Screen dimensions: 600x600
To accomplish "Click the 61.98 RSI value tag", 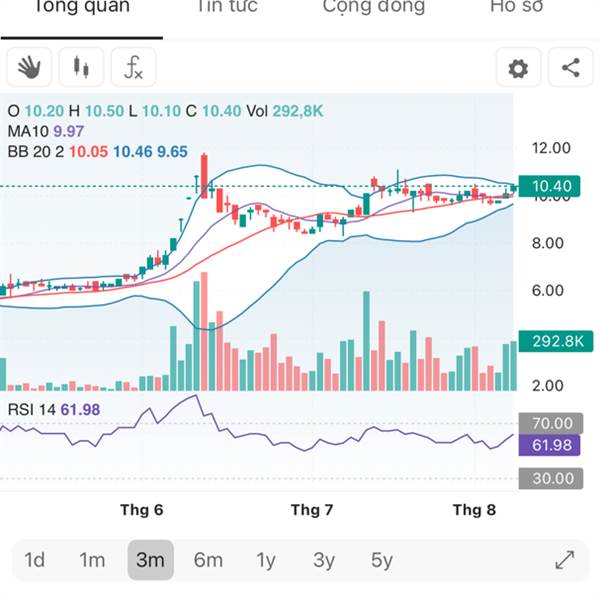I will coord(549,445).
